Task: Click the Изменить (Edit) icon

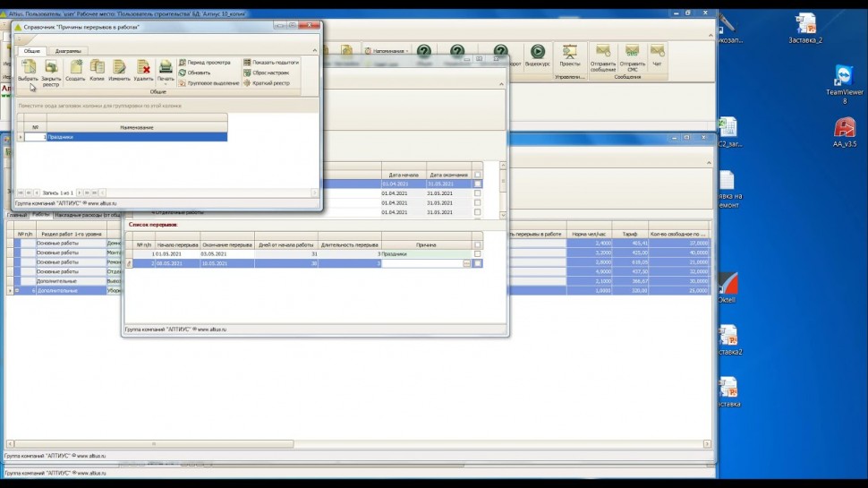Action: (119, 68)
